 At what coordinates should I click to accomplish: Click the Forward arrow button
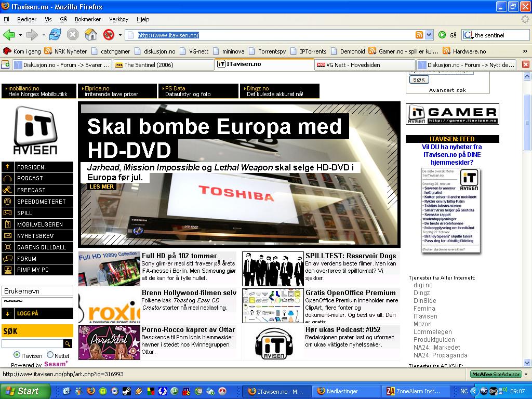pyautogui.click(x=32, y=35)
